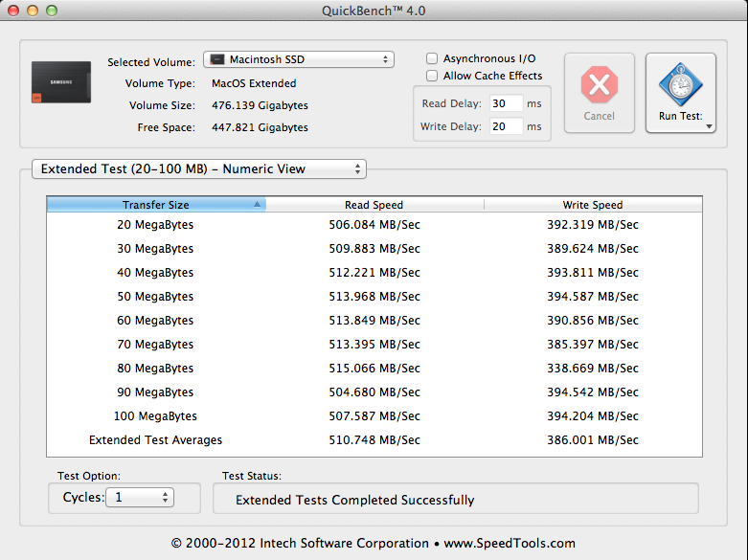
Task: Click the 447.821 Gigabytes free space value
Action: click(260, 127)
